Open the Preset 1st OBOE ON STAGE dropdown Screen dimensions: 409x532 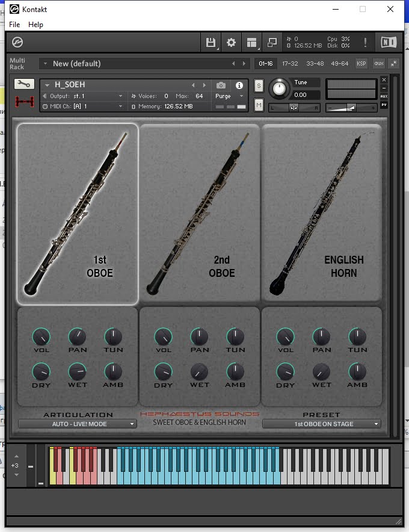[322, 424]
